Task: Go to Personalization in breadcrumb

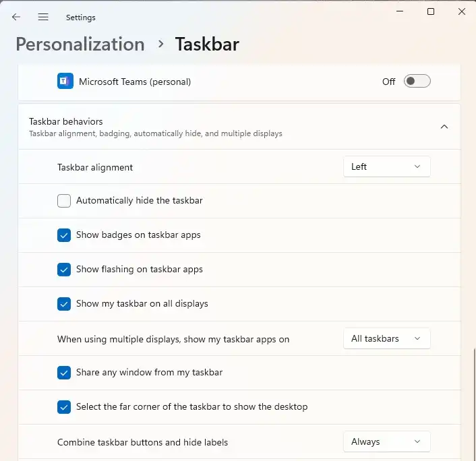Action: pos(80,44)
